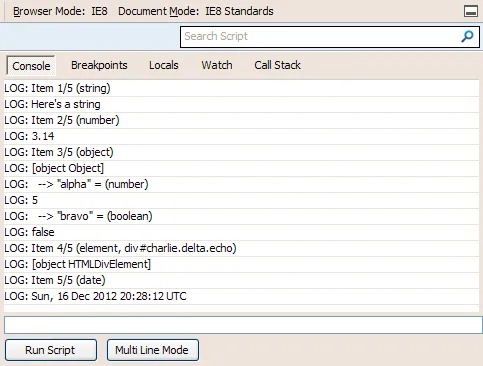Select log line 'Sun, 16 Dec 2012 20:28:12 UTC'
This screenshot has height=366, width=483.
pos(241,296)
